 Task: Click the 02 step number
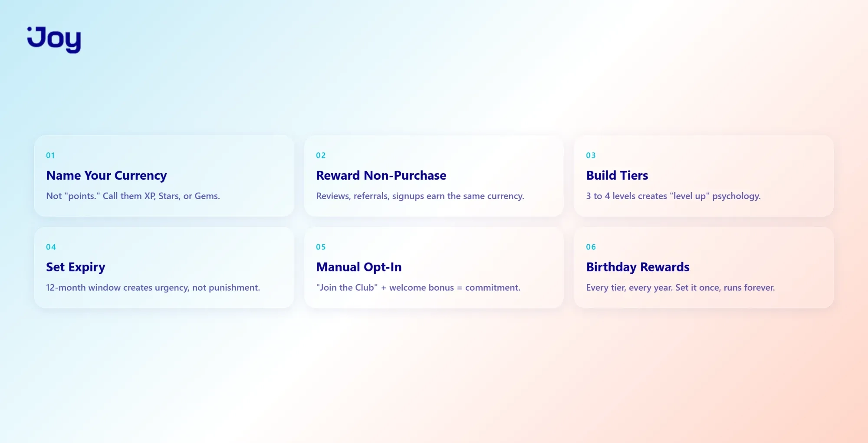pos(321,155)
